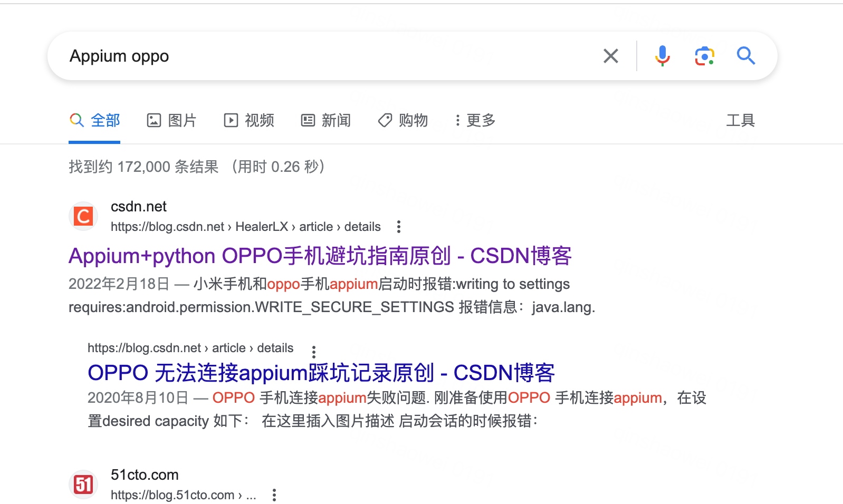This screenshot has height=504, width=843.
Task: Click the blog.csdn.net HealerLX breadcrumb URL
Action: coord(246,227)
